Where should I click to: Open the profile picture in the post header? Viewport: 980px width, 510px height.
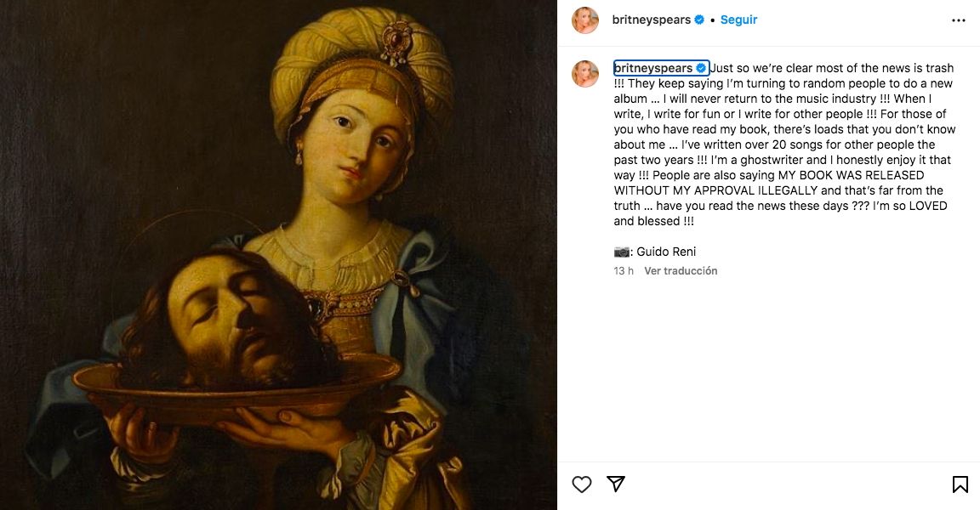click(x=585, y=20)
